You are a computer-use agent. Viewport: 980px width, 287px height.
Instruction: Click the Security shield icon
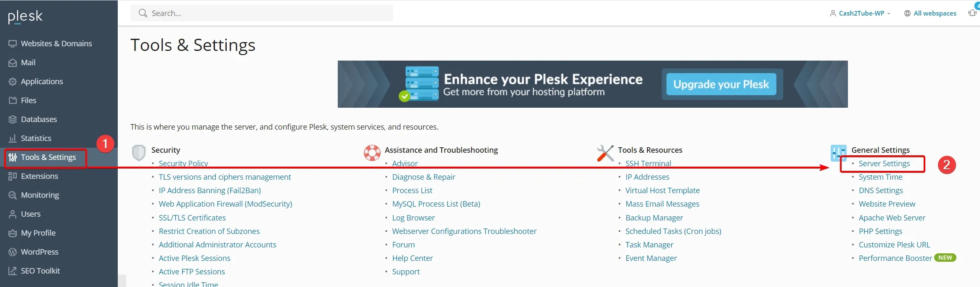139,153
